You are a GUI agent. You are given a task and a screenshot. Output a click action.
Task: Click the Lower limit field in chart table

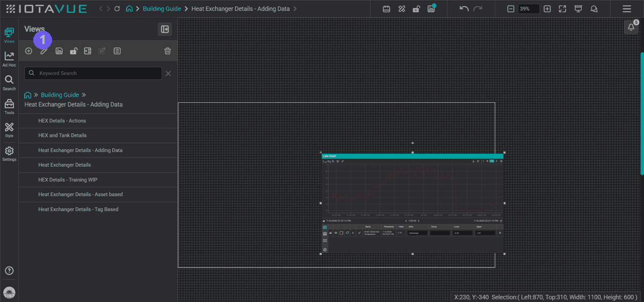pyautogui.click(x=463, y=233)
